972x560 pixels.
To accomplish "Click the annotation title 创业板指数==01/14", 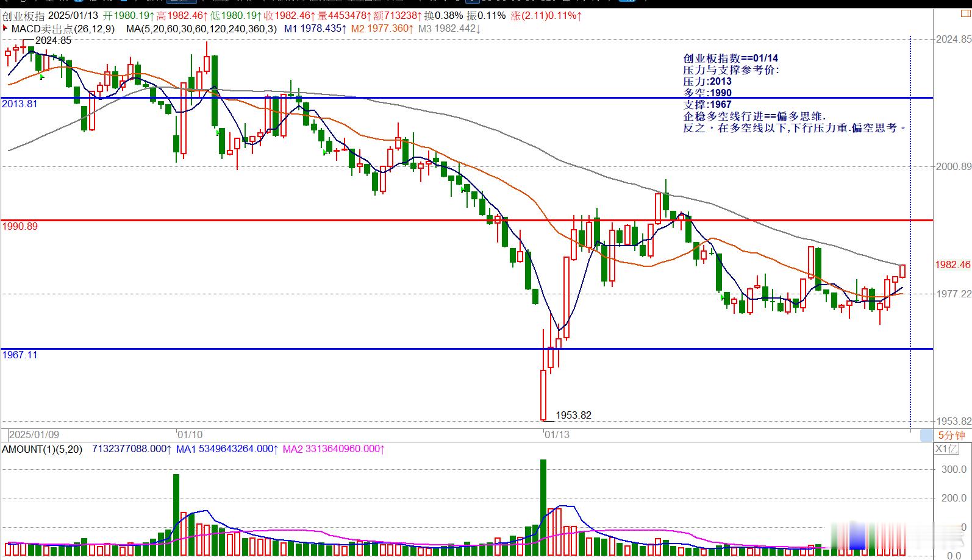I will point(731,58).
